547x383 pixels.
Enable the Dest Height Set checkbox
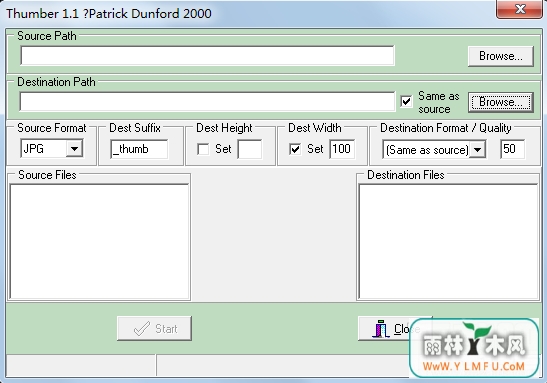point(203,149)
